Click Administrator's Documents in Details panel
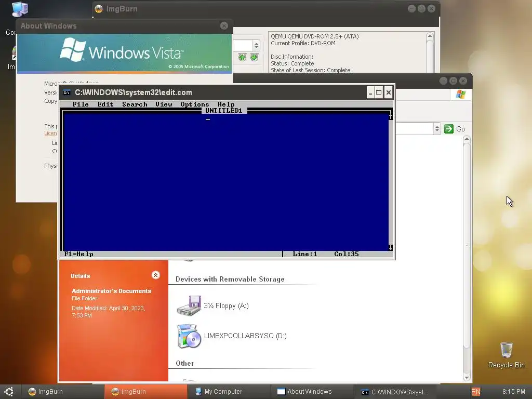The height and width of the screenshot is (399, 532). (111, 291)
